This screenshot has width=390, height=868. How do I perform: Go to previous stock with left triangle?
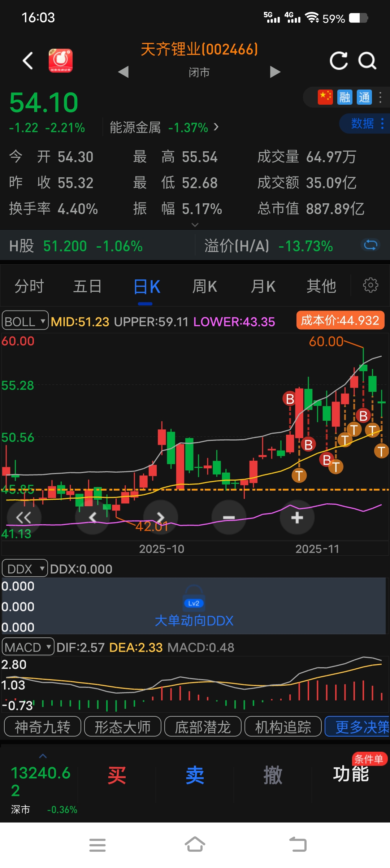click(123, 72)
